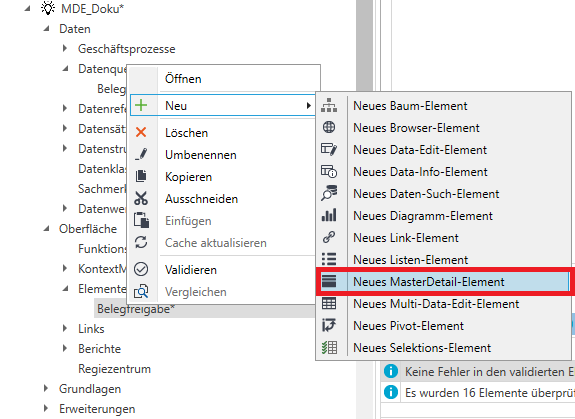
Task: Click the red X Löschen icon
Action: tap(141, 132)
